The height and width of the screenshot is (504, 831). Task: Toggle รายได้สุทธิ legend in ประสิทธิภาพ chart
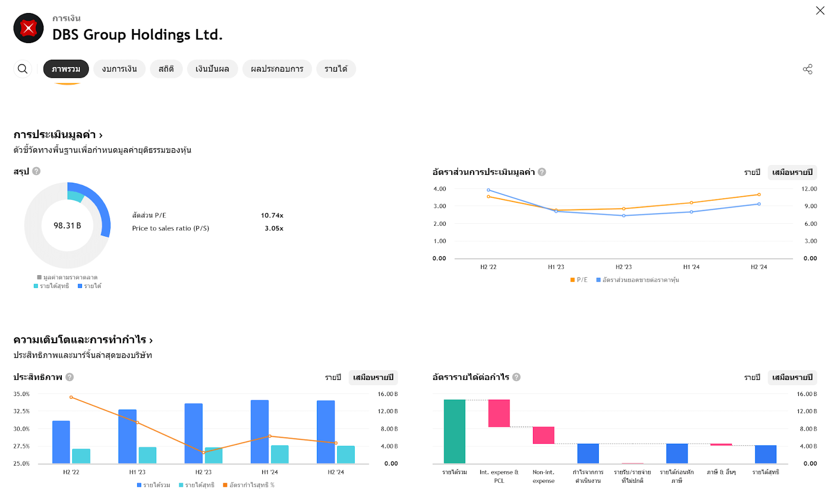point(197,485)
